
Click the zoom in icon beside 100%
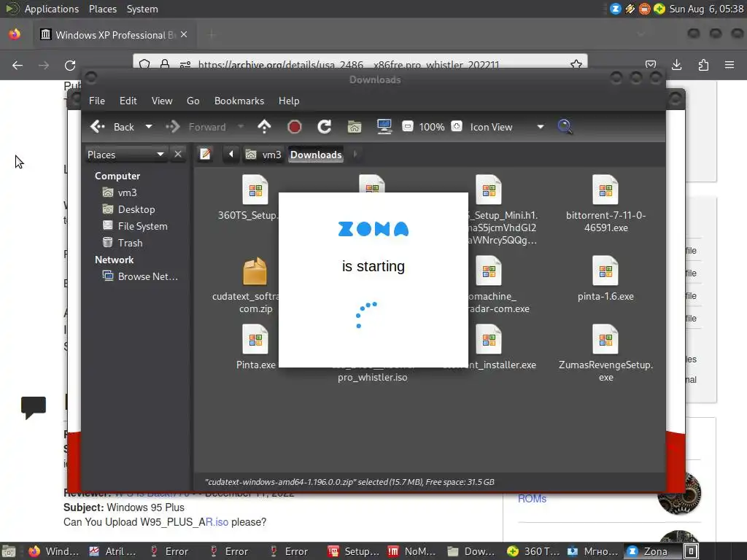pos(457,126)
